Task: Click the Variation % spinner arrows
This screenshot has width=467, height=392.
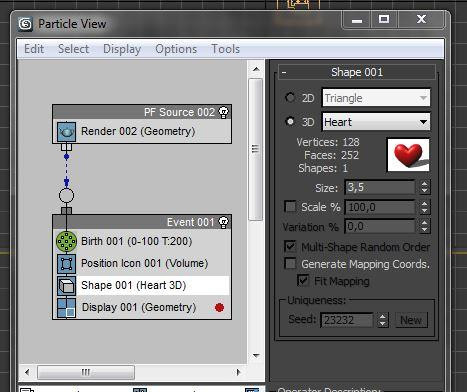Action: tap(424, 226)
